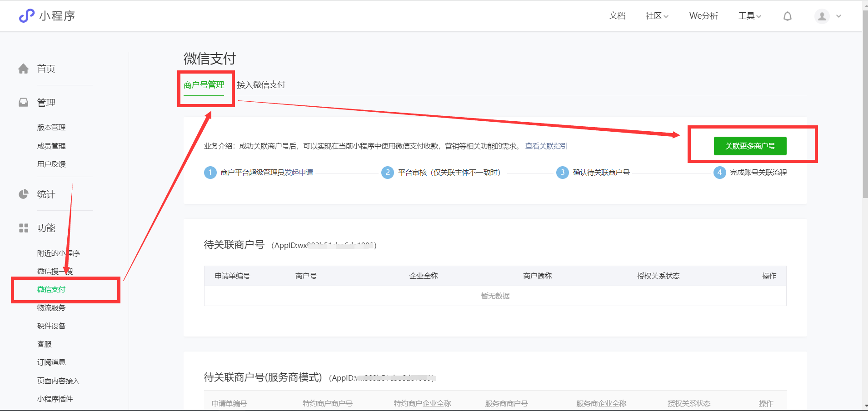The image size is (868, 411).
Task: Open 硬件设备 in the sidebar
Action: pos(51,326)
